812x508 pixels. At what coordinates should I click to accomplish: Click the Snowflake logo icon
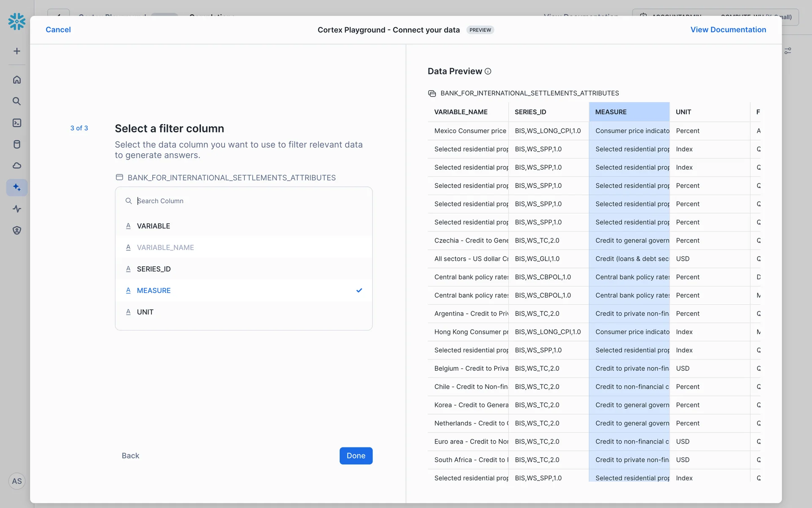[17, 21]
